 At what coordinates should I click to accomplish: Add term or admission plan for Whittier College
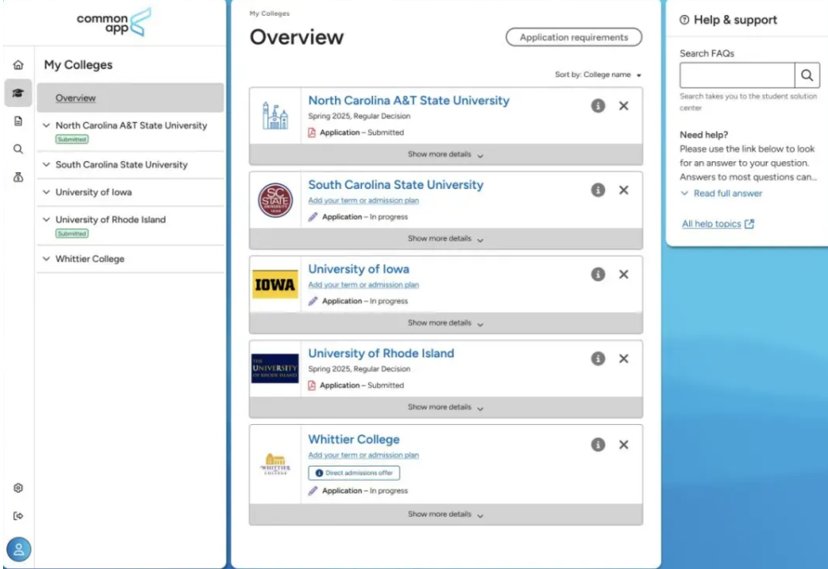coord(363,455)
